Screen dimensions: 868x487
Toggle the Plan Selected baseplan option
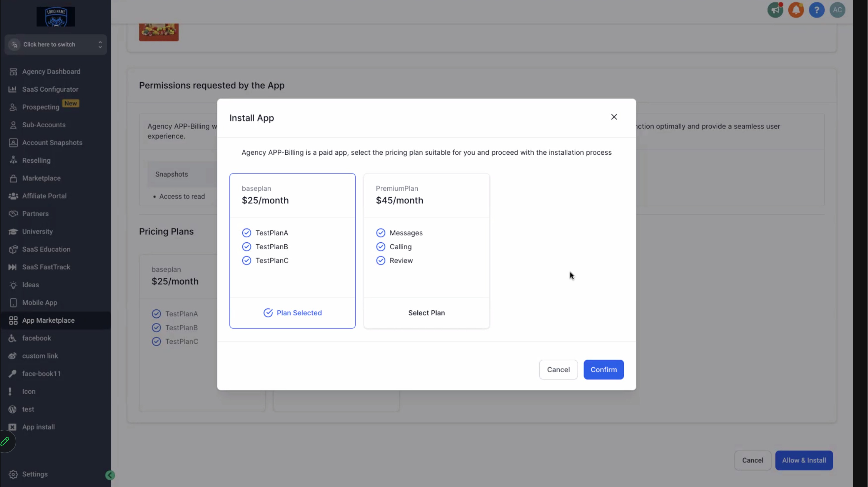(x=292, y=313)
